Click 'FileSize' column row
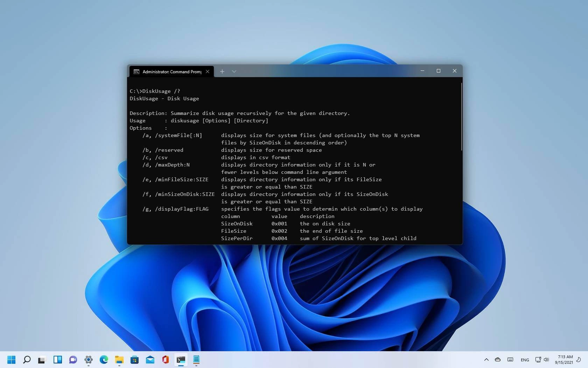Image resolution: width=588 pixels, height=368 pixels. (292, 231)
